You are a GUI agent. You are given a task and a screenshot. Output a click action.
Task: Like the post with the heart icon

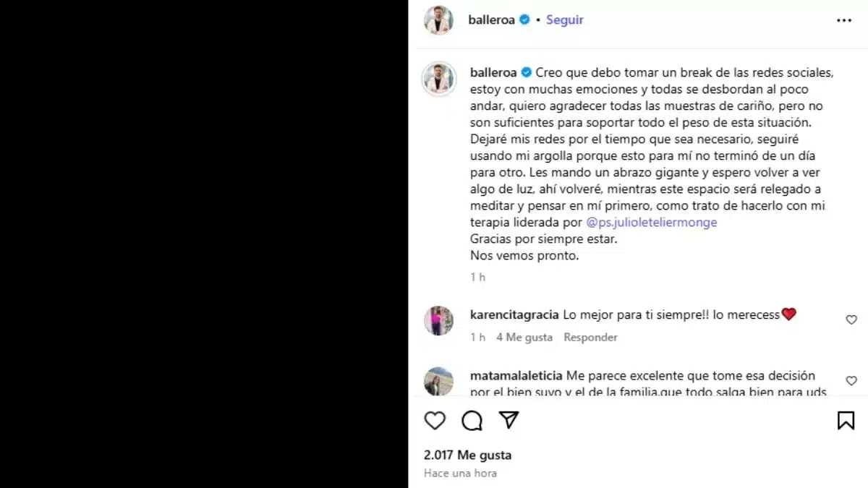tap(435, 420)
